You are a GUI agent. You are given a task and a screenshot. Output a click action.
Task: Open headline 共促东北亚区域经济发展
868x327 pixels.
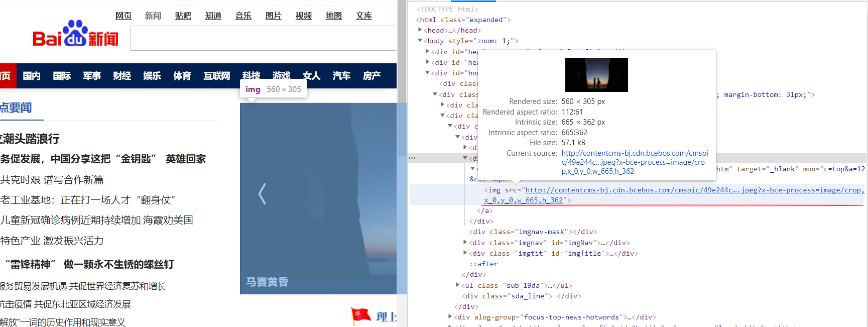[65, 304]
